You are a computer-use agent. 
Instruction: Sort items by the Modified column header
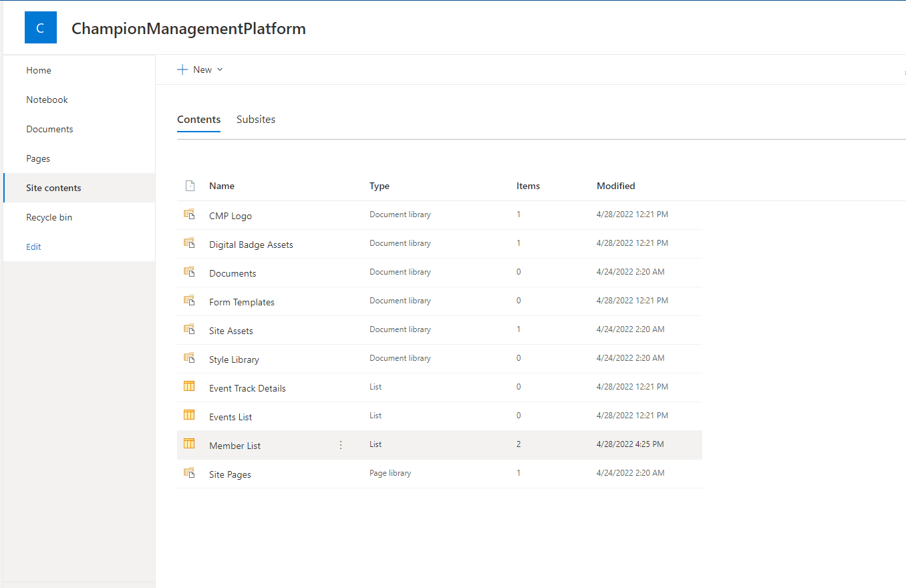coord(615,185)
